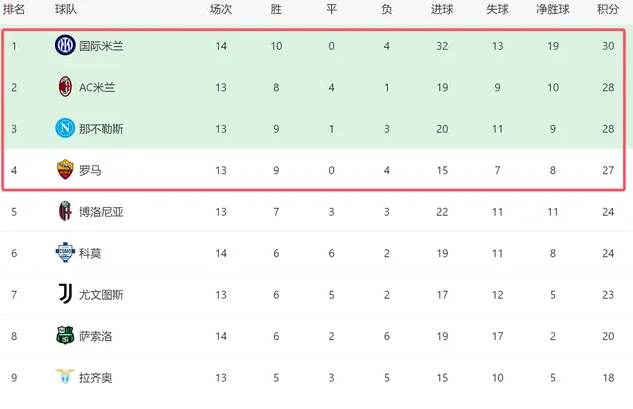Viewport: 633px width, 409px height.
Task: Click the Lazio club crest
Action: tap(65, 377)
